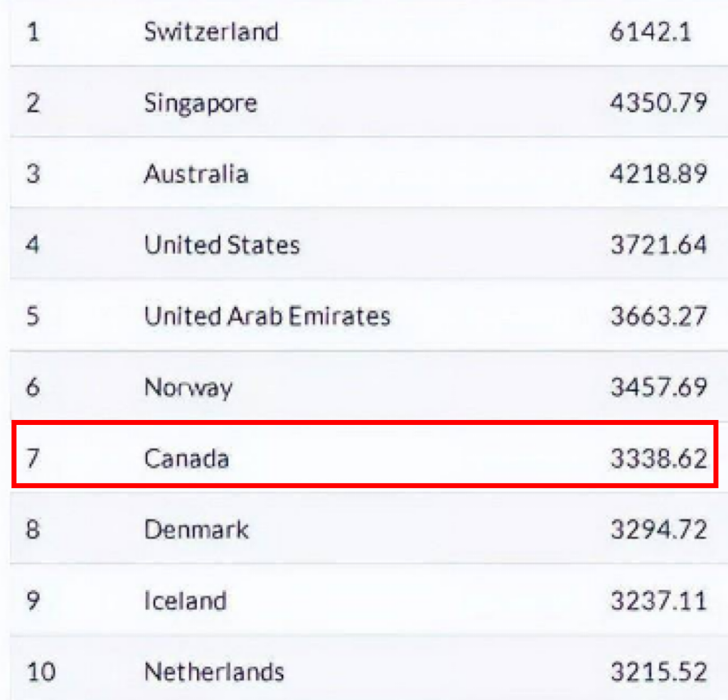Select the value 3721.64
Image resolution: width=728 pixels, height=700 pixels.
(659, 245)
